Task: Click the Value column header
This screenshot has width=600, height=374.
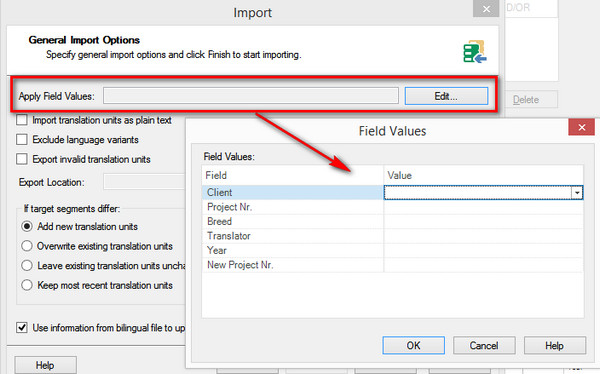Action: (483, 175)
